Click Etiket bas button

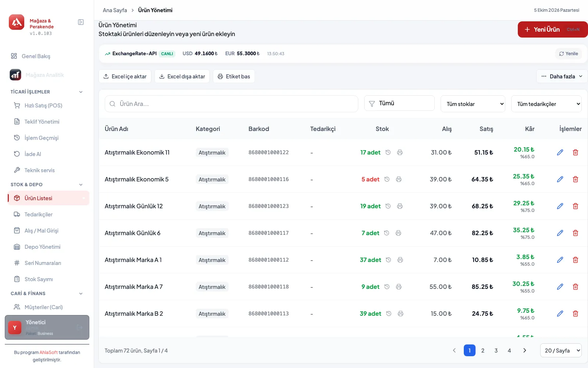click(x=234, y=76)
